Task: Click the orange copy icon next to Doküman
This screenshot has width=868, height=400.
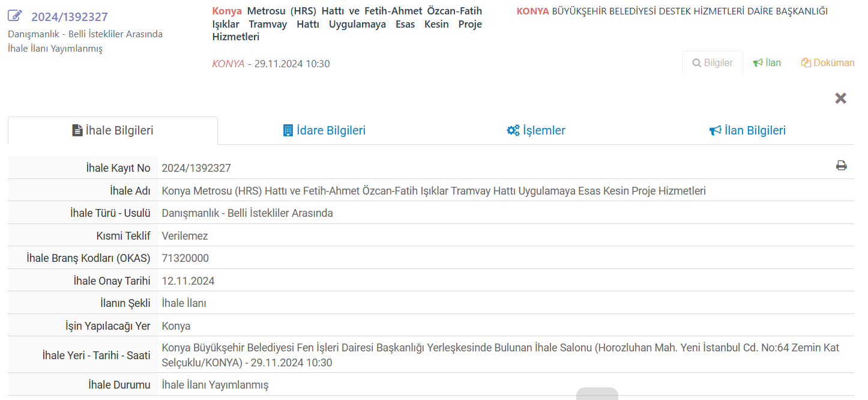Action: point(806,63)
